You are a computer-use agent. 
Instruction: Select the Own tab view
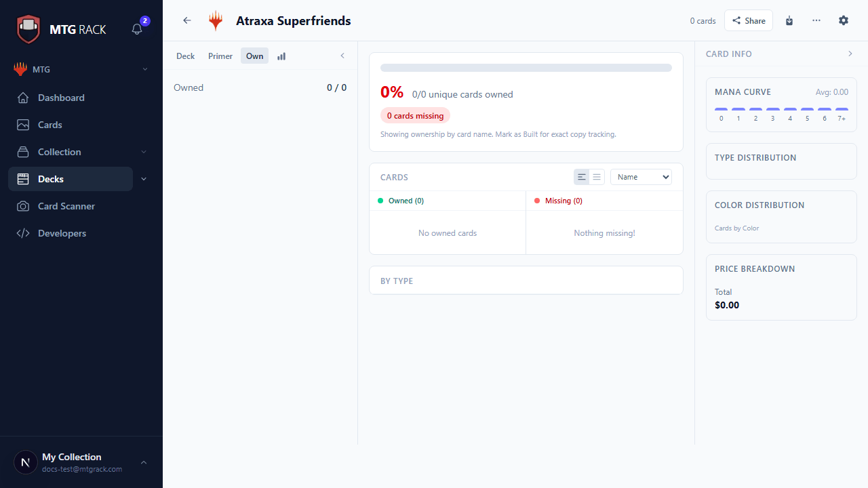point(254,56)
